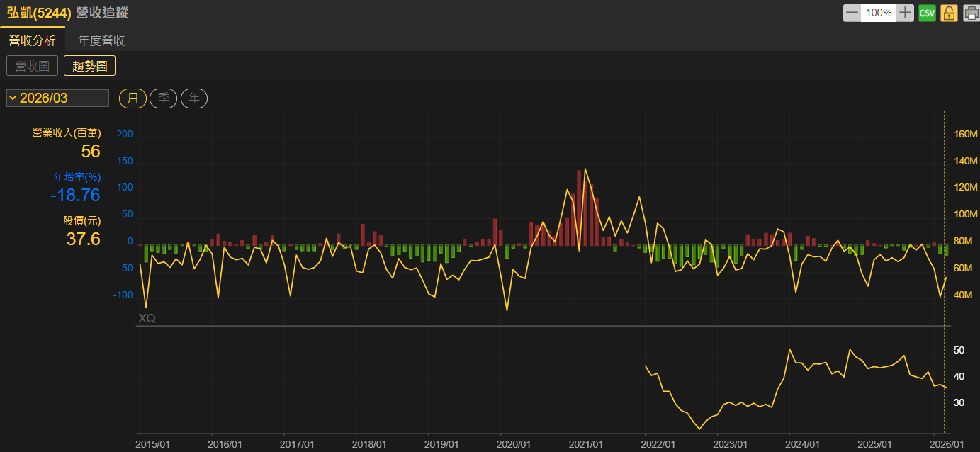Show the 營收圖 chart view

pyautogui.click(x=32, y=66)
